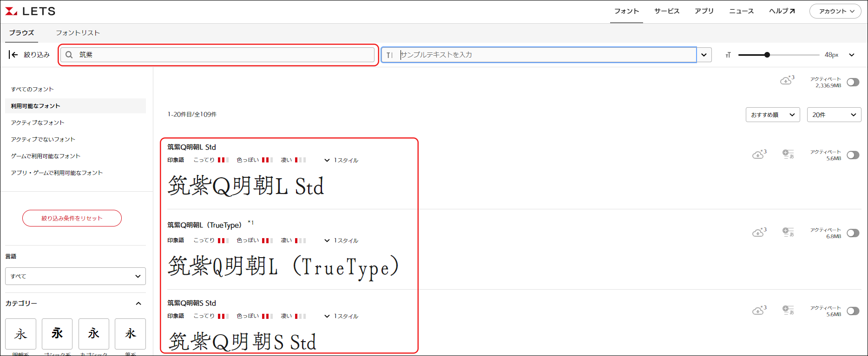Collapse the 絞り込み filter panel arrow

point(13,55)
